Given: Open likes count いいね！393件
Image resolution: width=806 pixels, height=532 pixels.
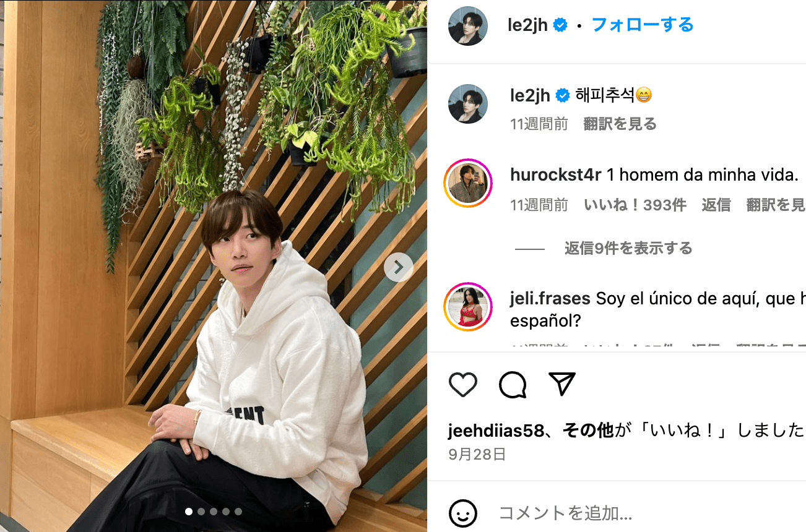Looking at the screenshot, I should tap(635, 205).
